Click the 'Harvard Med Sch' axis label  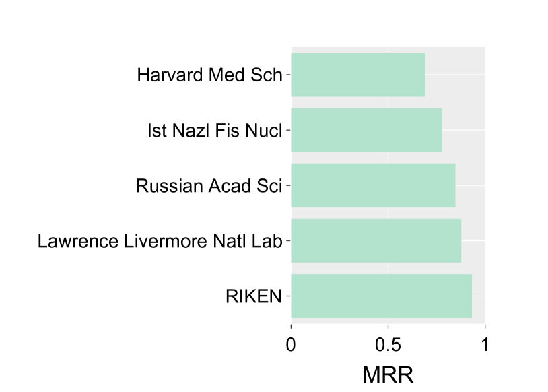[209, 75]
